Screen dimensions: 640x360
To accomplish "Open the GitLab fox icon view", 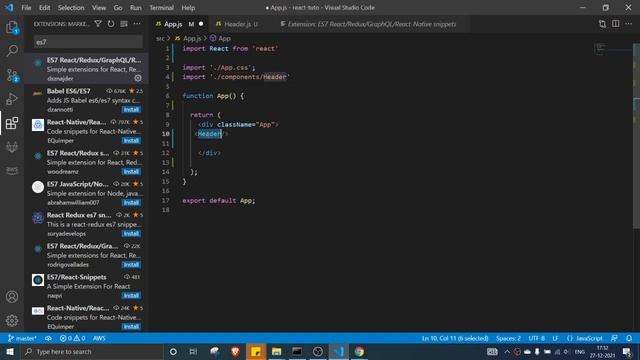I will [x=12, y=147].
